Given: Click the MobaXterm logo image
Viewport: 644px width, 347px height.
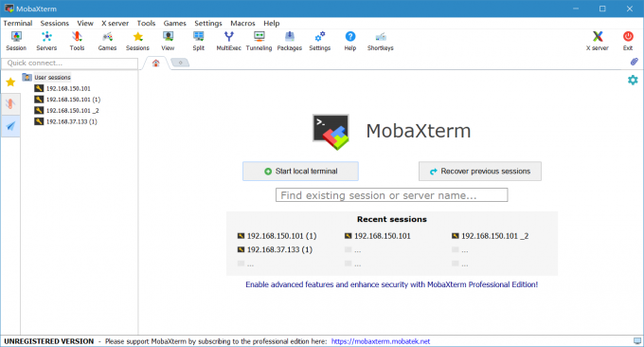Looking at the screenshot, I should pos(331,132).
